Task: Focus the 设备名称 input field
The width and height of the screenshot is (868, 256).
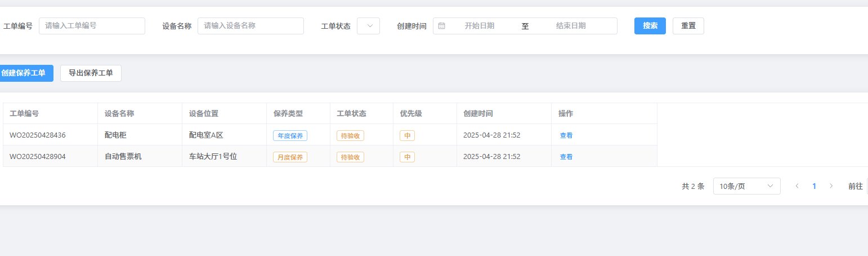Action: pos(250,26)
